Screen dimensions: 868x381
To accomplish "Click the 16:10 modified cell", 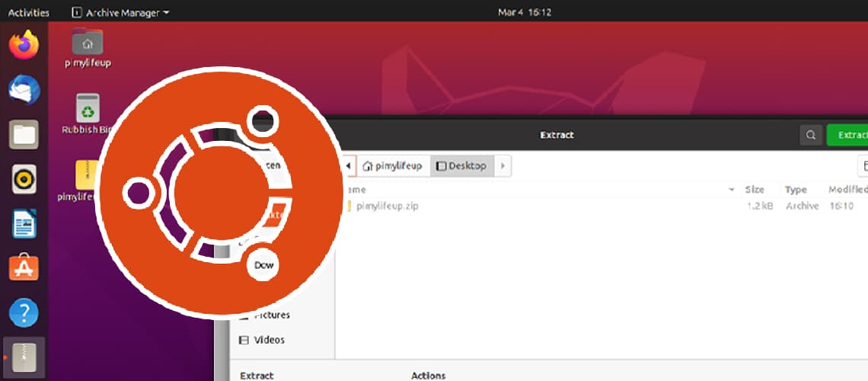I will (841, 206).
